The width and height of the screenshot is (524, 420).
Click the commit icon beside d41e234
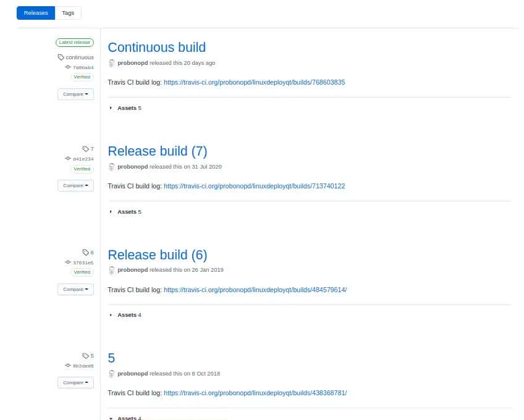tap(68, 159)
